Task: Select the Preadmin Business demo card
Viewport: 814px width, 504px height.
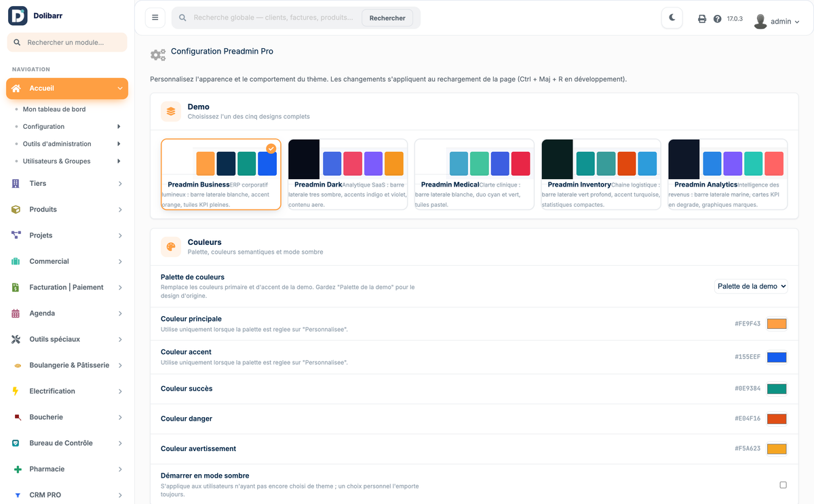Action: [x=221, y=174]
